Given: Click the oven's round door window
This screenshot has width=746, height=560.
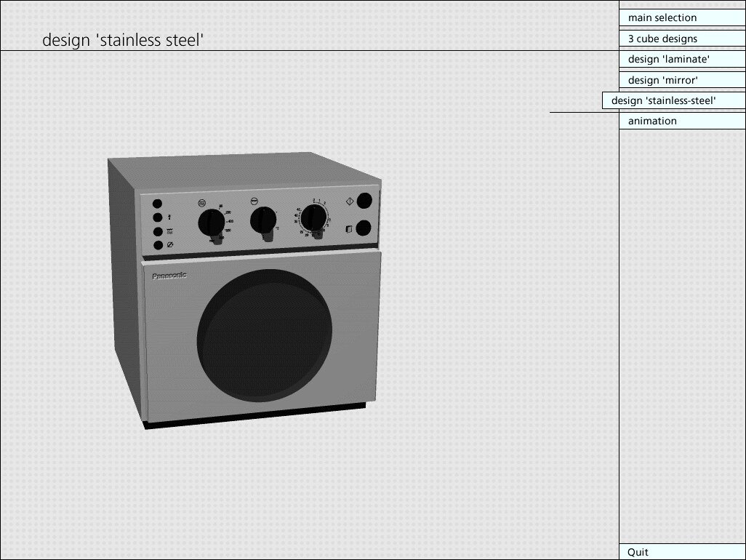Looking at the screenshot, I should pos(265,335).
